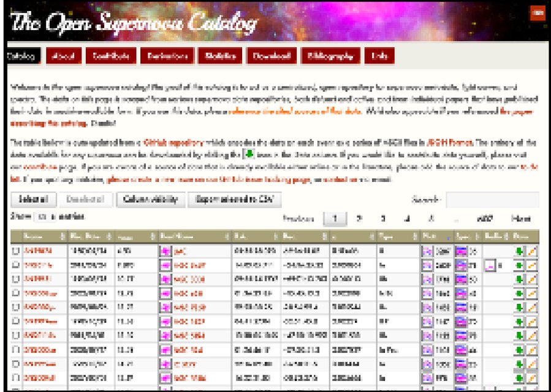View spectra icon in the IC 4182 row
This screenshot has height=392, width=551.
[461, 364]
